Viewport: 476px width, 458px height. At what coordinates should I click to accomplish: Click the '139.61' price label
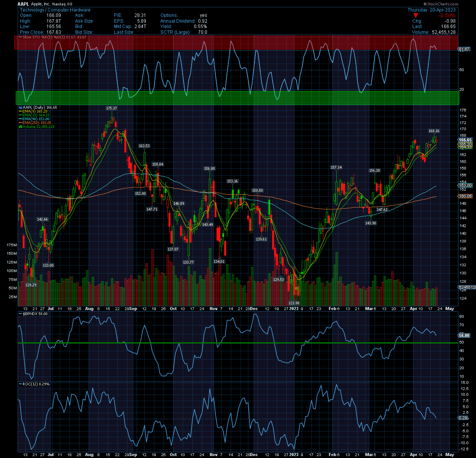pyautogui.click(x=261, y=239)
